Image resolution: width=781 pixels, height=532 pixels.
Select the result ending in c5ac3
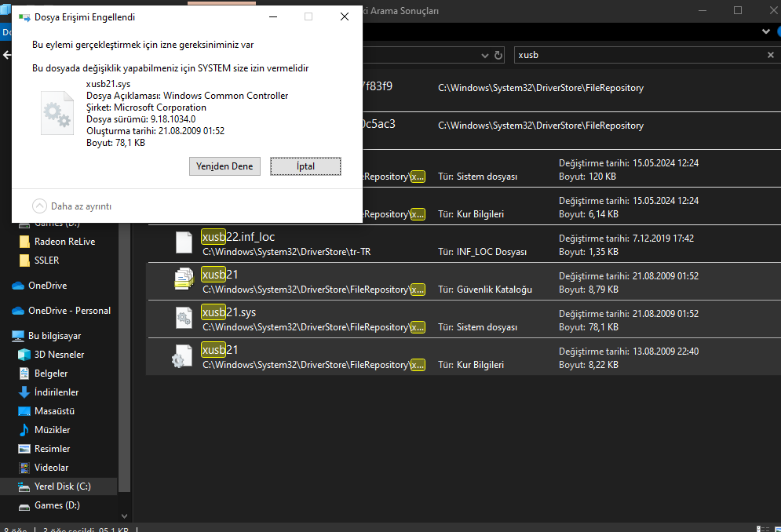click(x=571, y=130)
